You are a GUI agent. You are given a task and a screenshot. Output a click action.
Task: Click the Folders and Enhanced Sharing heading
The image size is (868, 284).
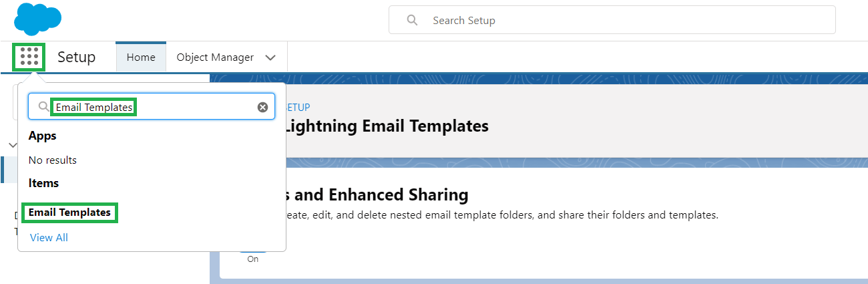coord(377,195)
